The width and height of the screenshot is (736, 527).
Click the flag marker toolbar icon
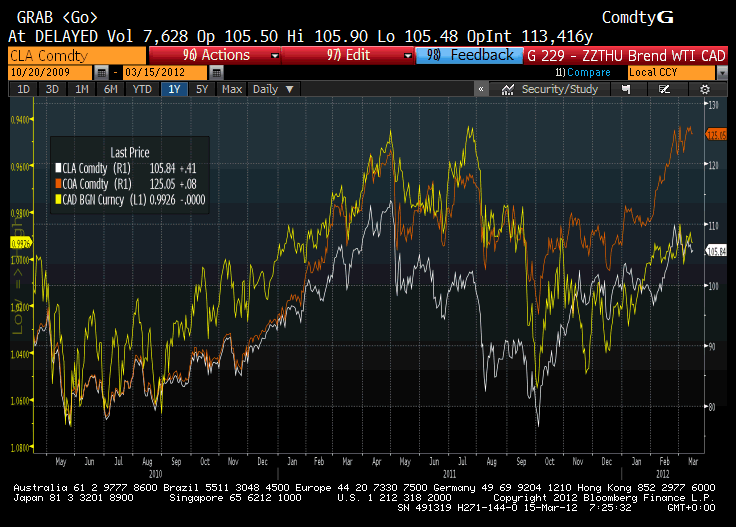626,89
